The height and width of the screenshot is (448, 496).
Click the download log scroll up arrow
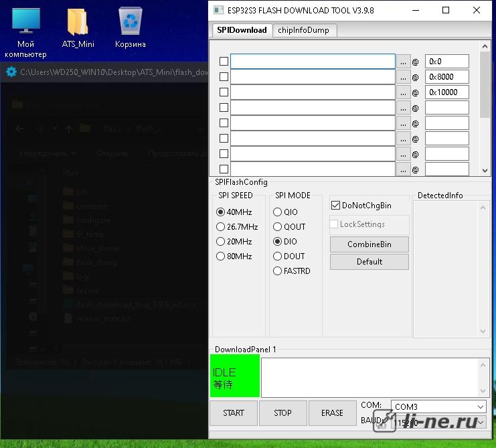pos(483,366)
